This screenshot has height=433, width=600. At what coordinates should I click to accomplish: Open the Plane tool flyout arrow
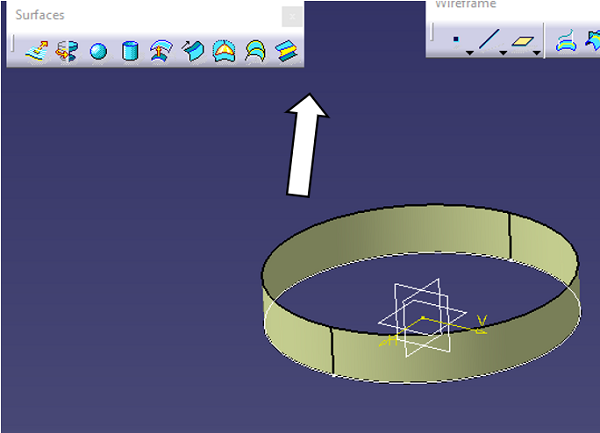click(536, 53)
